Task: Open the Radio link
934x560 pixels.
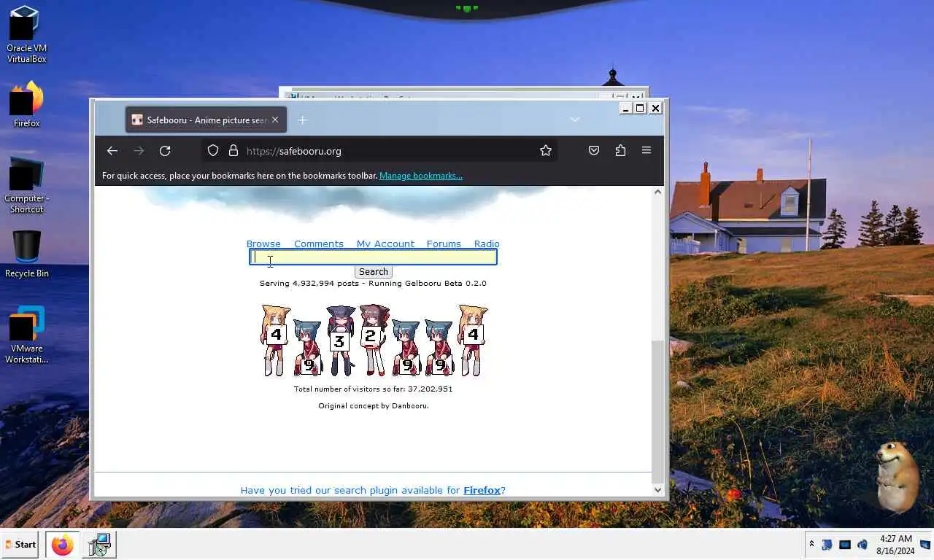Action: (x=487, y=244)
